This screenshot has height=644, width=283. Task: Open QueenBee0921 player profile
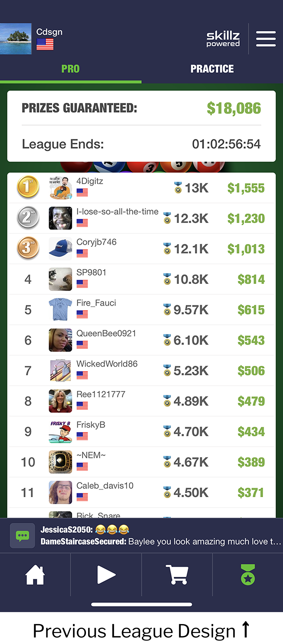click(x=106, y=333)
